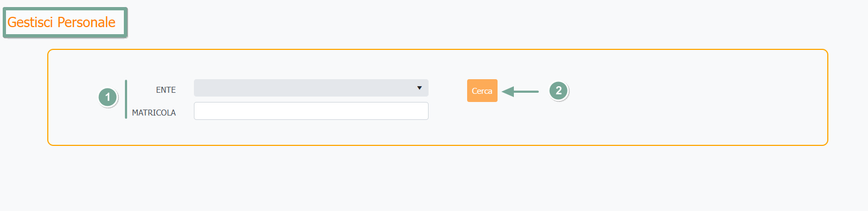
Task: Click the Cerca button
Action: pyautogui.click(x=482, y=91)
